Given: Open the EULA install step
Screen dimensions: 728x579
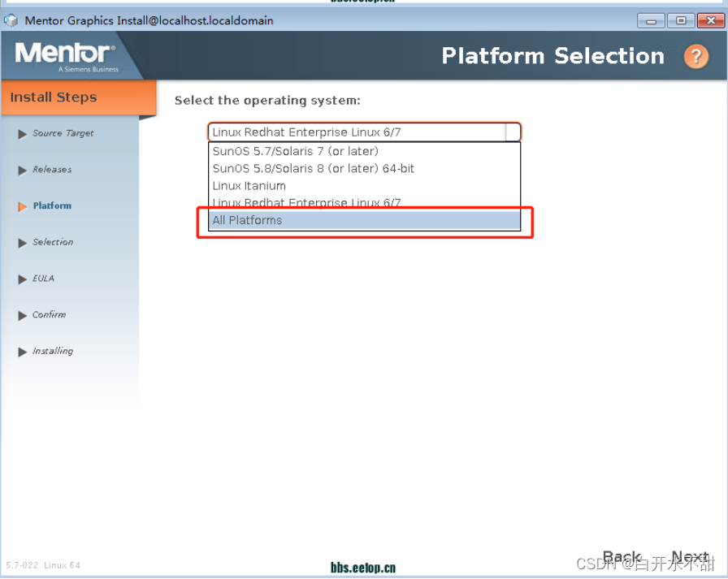Looking at the screenshot, I should 43,279.
